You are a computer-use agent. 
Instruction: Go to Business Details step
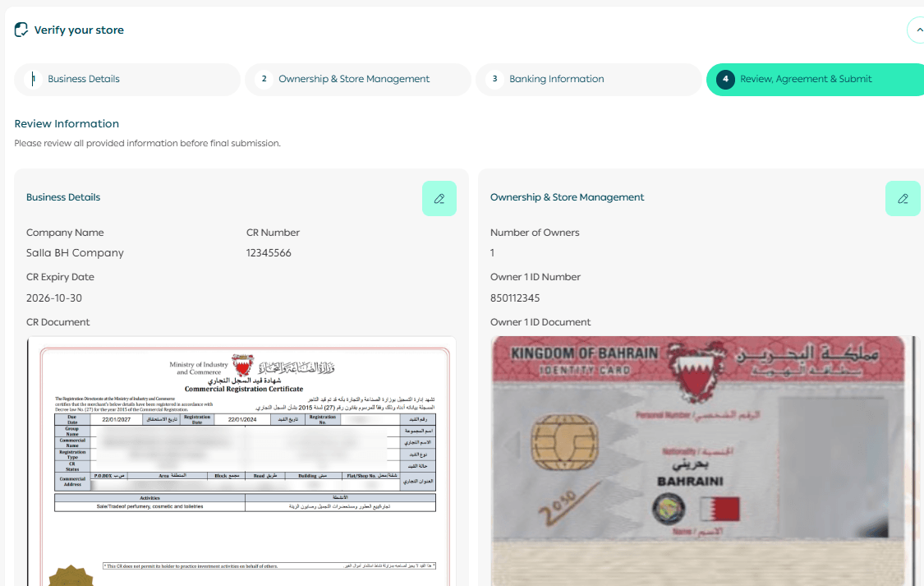coord(127,79)
